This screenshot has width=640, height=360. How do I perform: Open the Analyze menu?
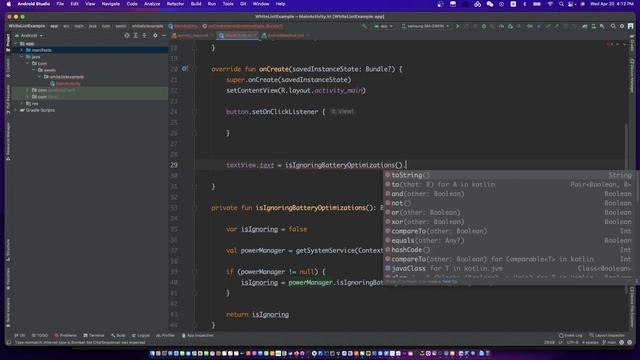pos(152,4)
